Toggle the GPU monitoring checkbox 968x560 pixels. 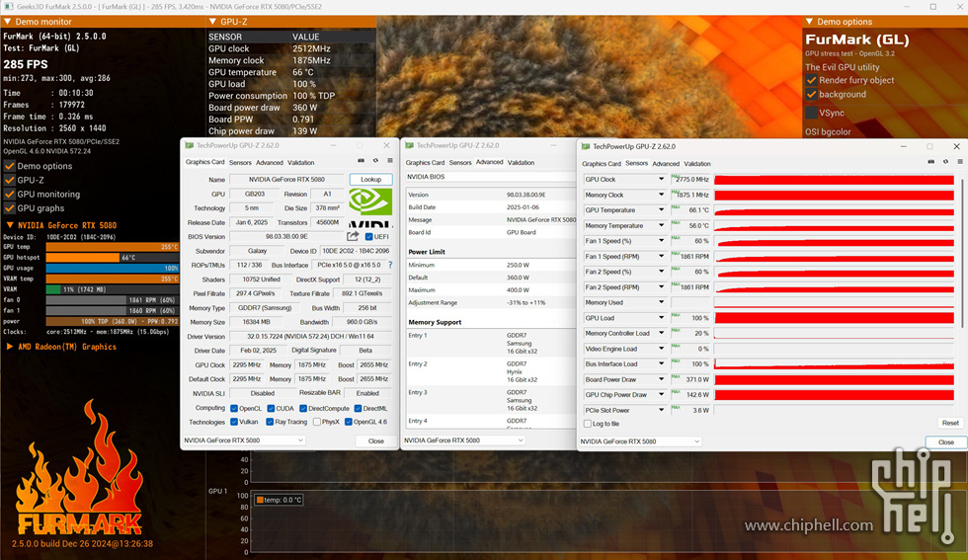[9, 194]
